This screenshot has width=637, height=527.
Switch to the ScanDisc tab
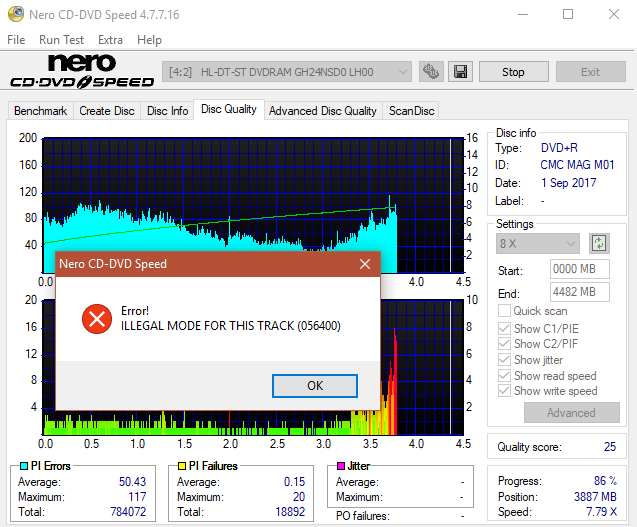tap(412, 111)
